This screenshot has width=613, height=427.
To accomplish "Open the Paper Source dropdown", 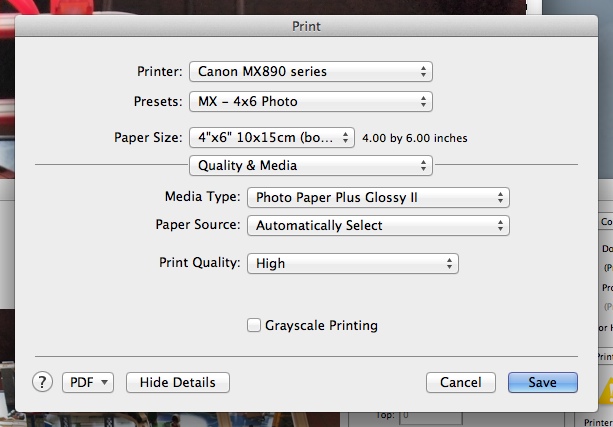I will 378,226.
